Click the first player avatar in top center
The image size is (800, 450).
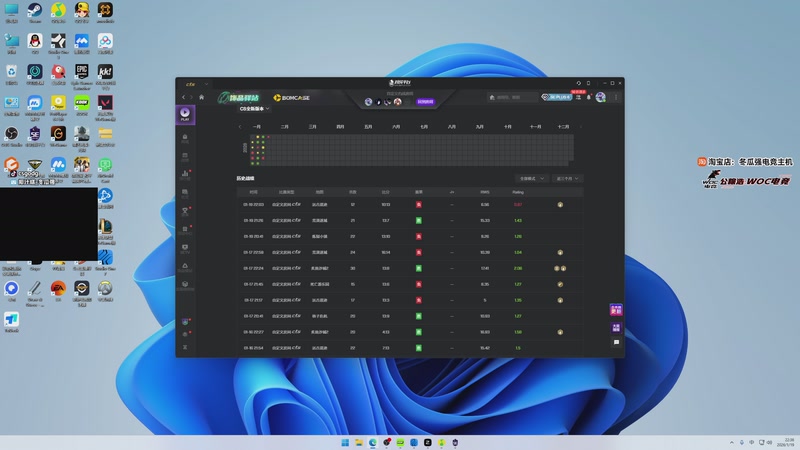pyautogui.click(x=368, y=102)
